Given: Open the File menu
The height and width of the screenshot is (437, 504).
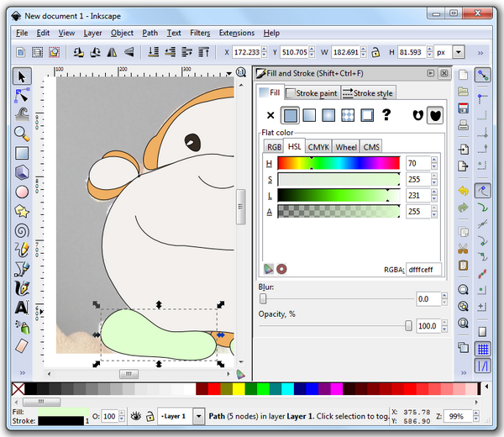Looking at the screenshot, I should pyautogui.click(x=22, y=33).
